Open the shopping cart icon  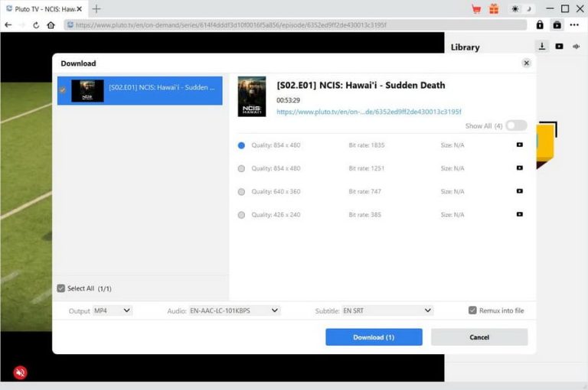point(476,9)
